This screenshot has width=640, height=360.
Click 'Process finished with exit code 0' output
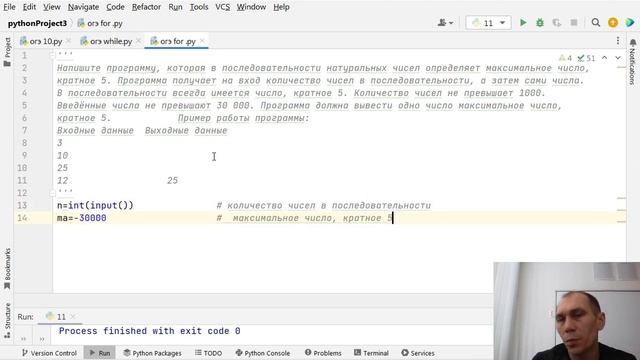[149, 331]
